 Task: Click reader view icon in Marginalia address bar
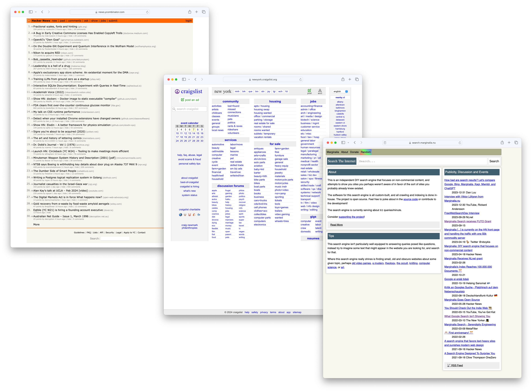(x=385, y=143)
